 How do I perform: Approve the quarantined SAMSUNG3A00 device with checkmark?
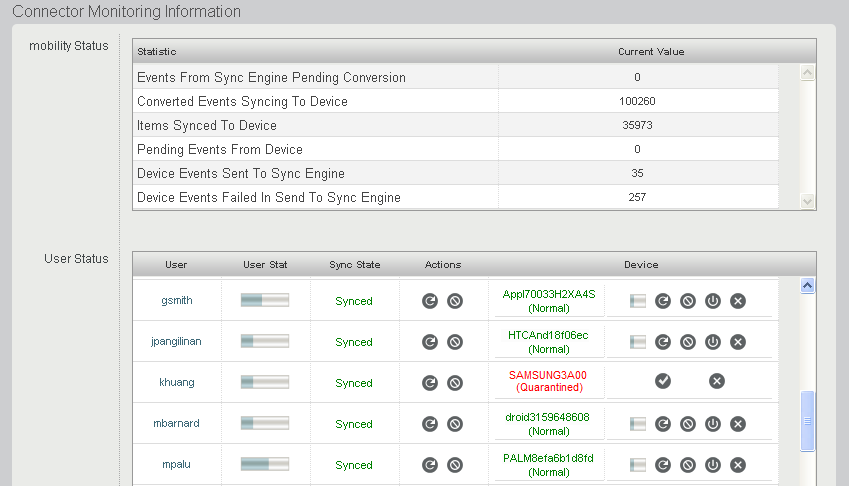[x=663, y=381]
